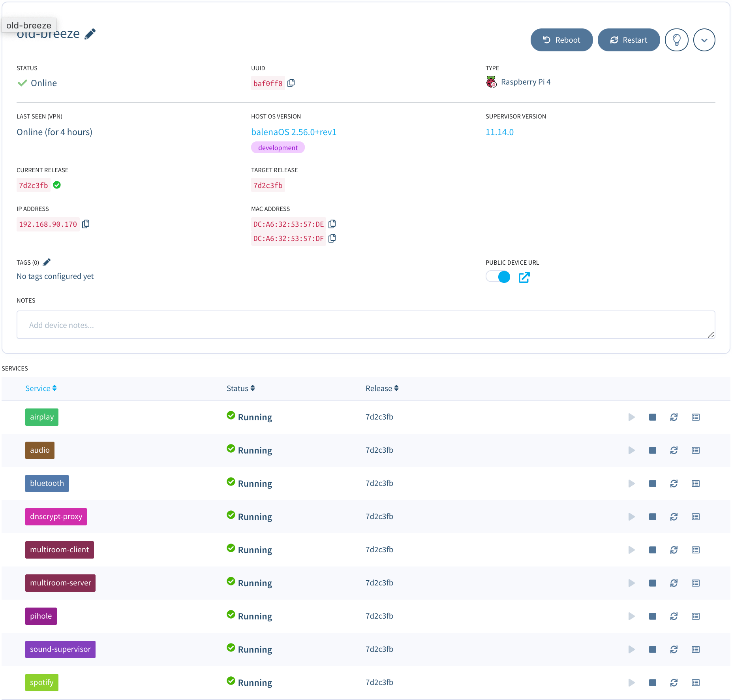This screenshot has height=700, width=732.
Task: Click the device notes text field
Action: click(x=366, y=325)
